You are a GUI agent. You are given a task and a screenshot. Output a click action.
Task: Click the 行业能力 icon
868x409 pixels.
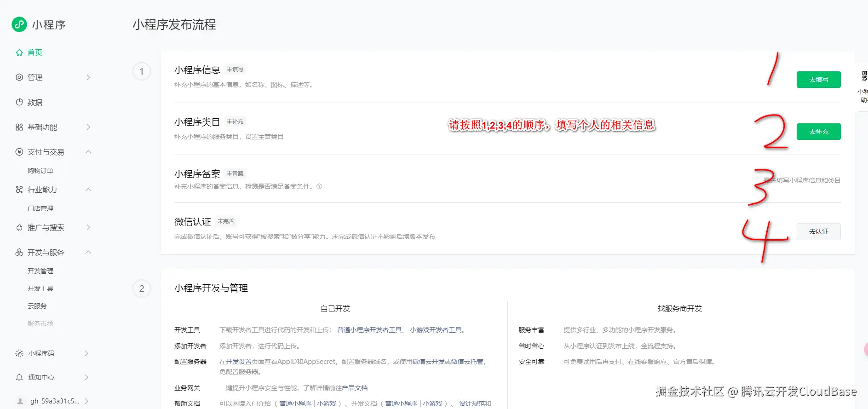click(x=19, y=190)
